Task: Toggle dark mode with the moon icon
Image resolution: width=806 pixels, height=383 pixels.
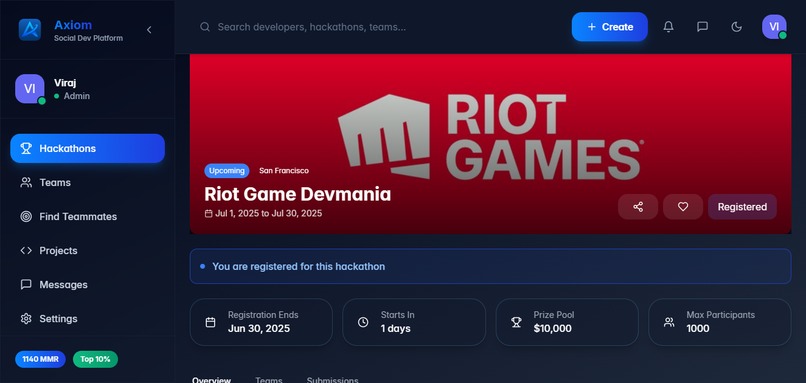Action: (737, 27)
